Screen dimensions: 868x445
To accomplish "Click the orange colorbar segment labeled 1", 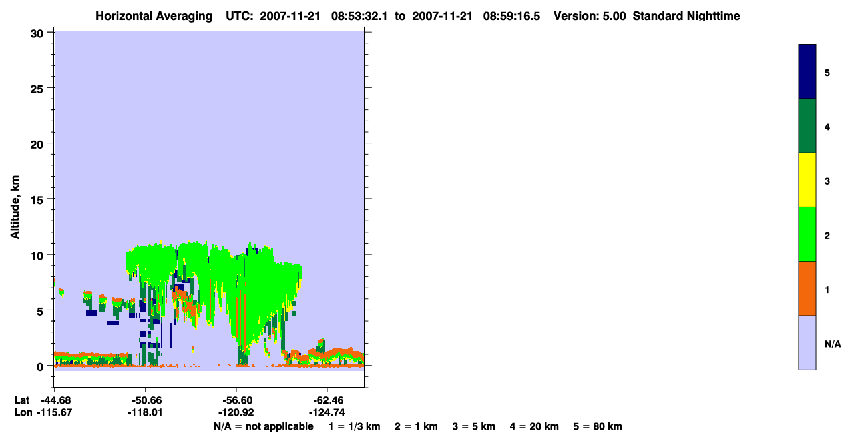I will 807,288.
